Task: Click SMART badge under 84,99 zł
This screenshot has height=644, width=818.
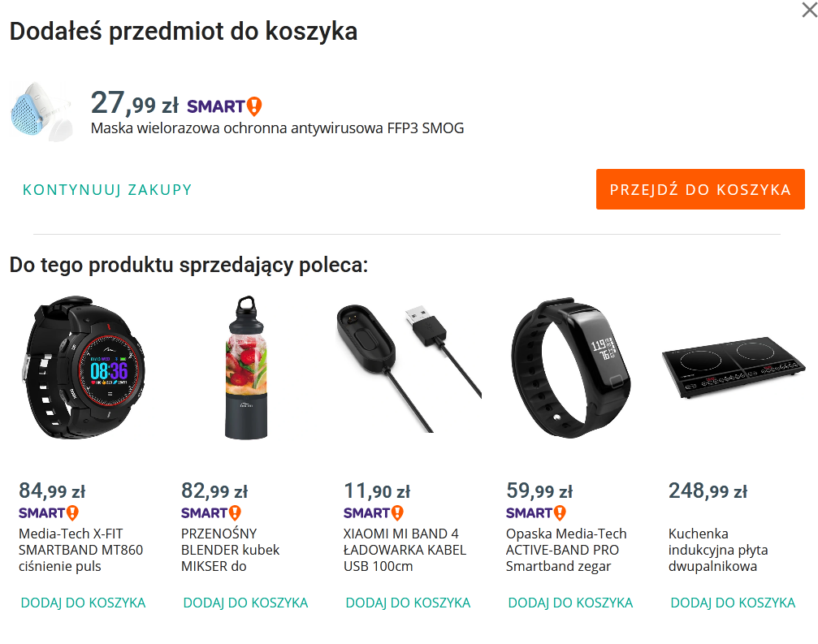Action: [49, 513]
